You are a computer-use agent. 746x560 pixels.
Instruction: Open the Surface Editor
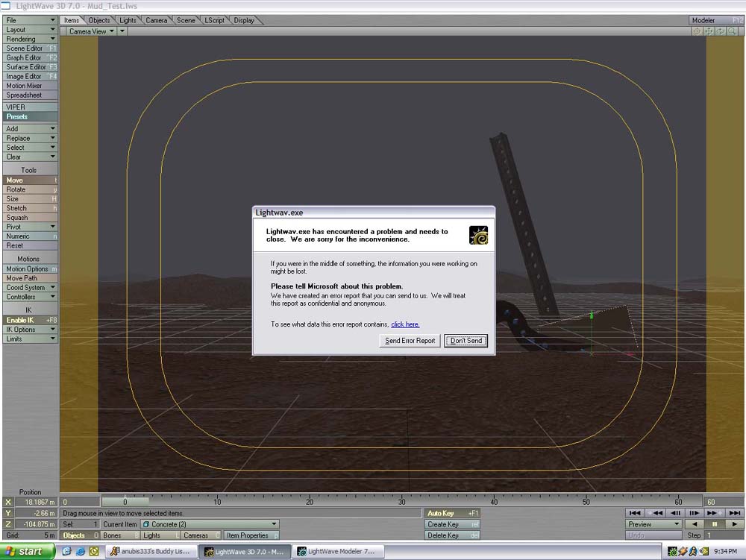30,67
